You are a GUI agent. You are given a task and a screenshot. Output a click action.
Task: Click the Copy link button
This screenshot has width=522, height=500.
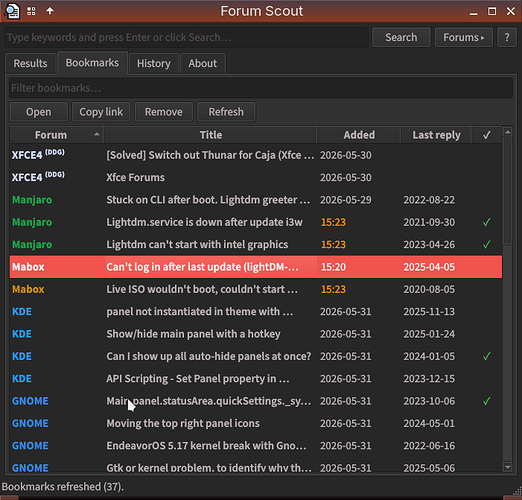pos(101,112)
